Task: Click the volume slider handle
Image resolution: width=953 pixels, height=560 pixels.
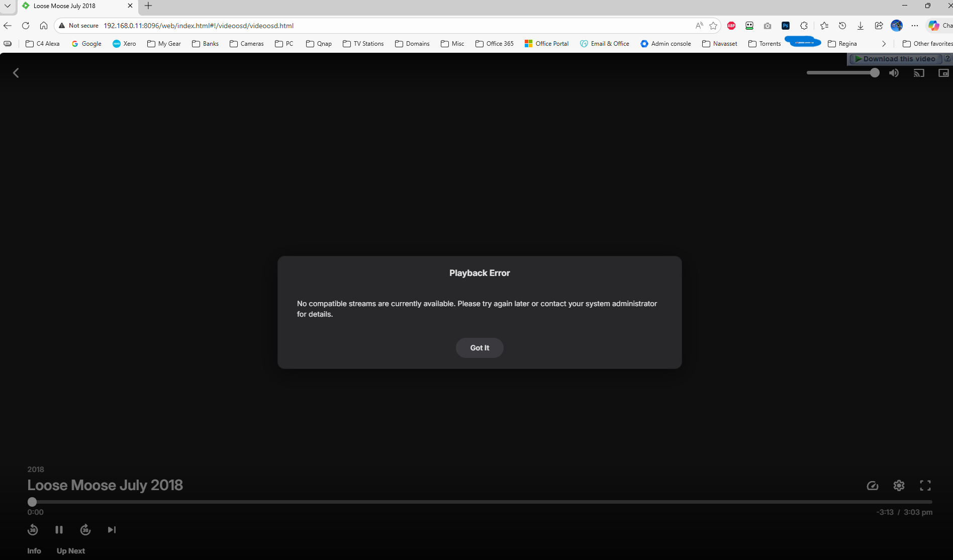Action: click(875, 73)
